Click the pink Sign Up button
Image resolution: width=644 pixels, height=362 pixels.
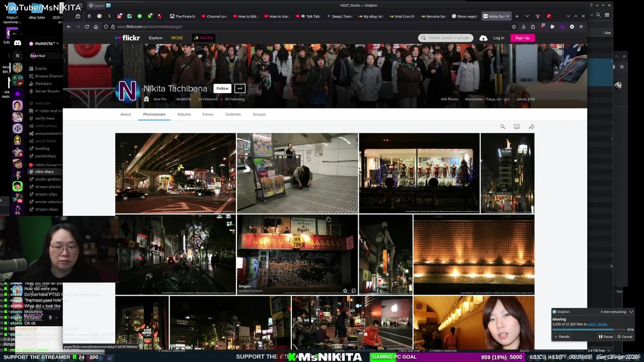[522, 38]
